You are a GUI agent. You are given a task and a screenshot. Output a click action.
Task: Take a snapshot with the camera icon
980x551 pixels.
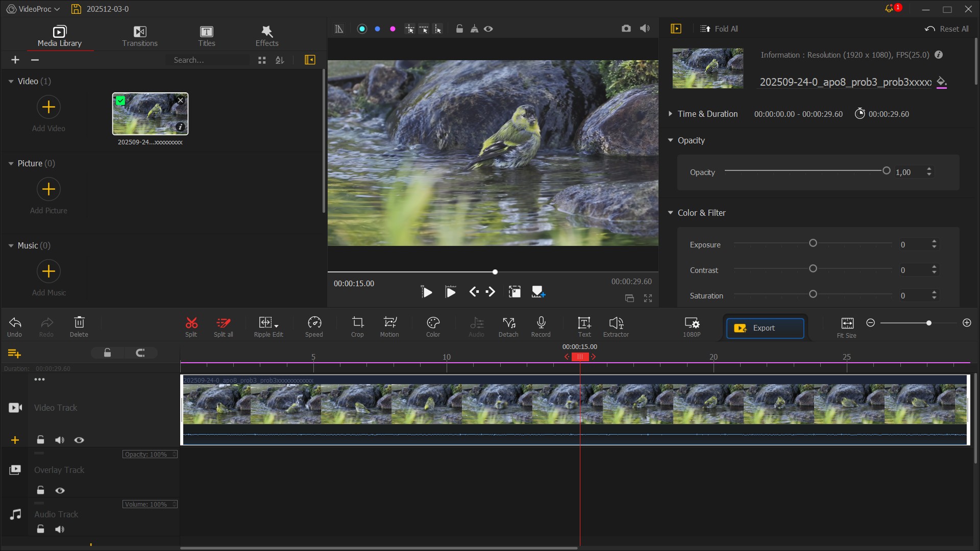pos(626,29)
